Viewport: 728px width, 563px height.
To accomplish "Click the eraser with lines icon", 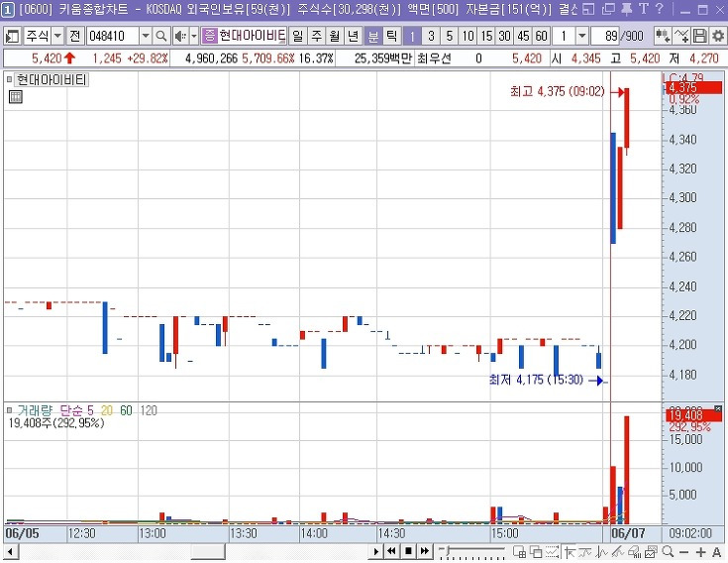I will [618, 552].
